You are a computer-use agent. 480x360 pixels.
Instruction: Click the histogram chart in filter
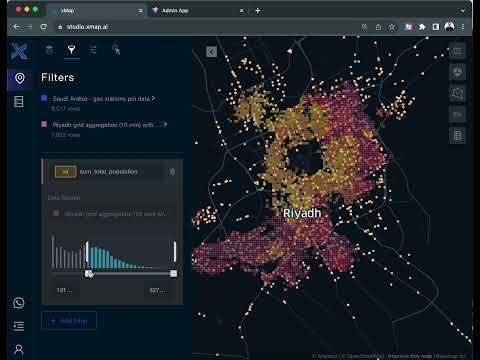113,252
